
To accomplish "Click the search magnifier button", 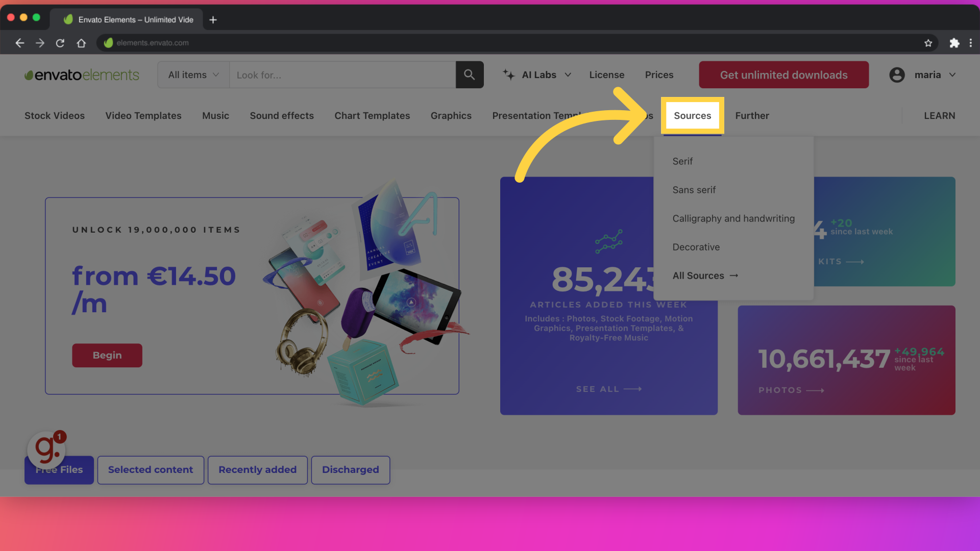I will click(470, 75).
